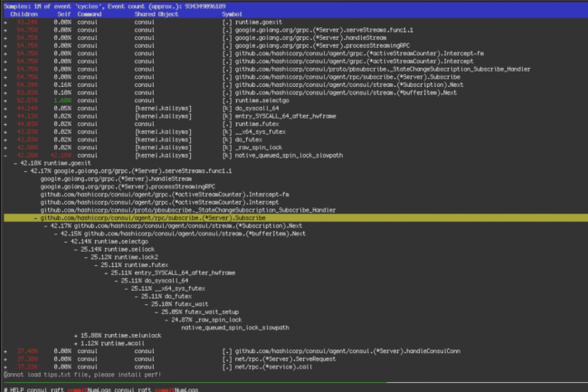Collapse the 25.12% runtime.lock2 node
Screen dimensions: 588x392
[86, 258]
